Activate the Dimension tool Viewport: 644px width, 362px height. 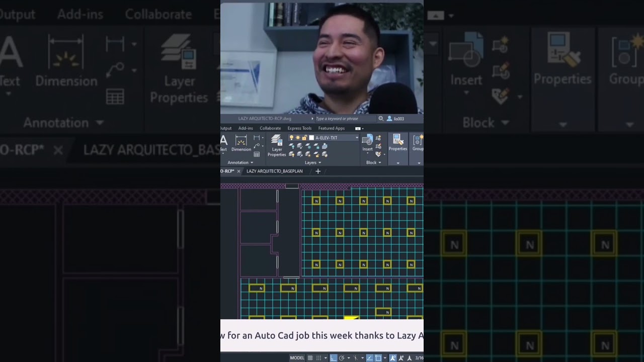(x=241, y=143)
